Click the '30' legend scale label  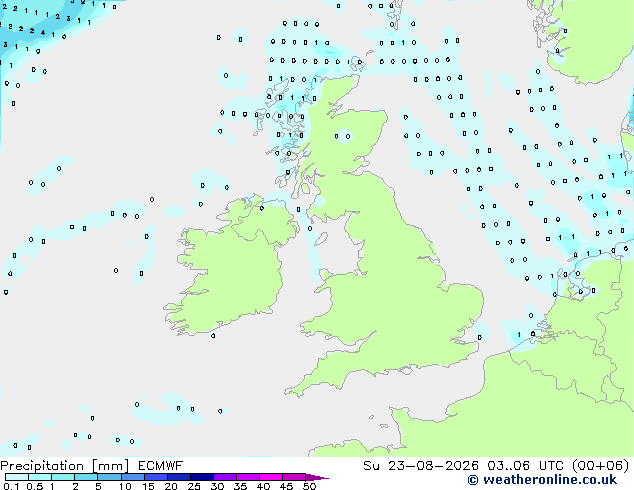[217, 486]
